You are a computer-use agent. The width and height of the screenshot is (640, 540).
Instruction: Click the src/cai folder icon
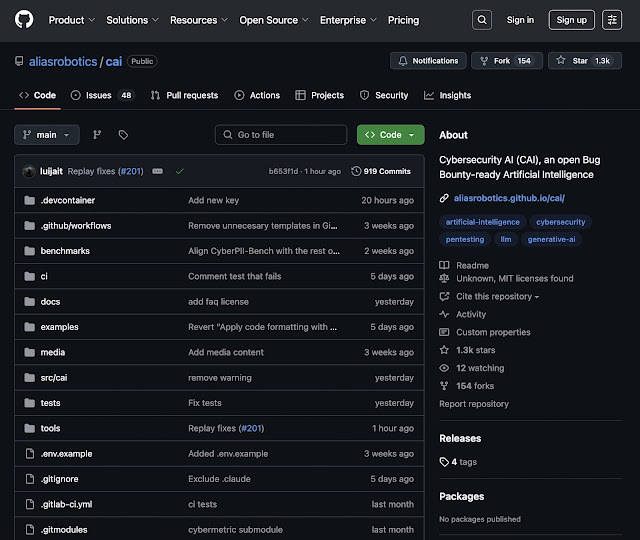(x=29, y=378)
